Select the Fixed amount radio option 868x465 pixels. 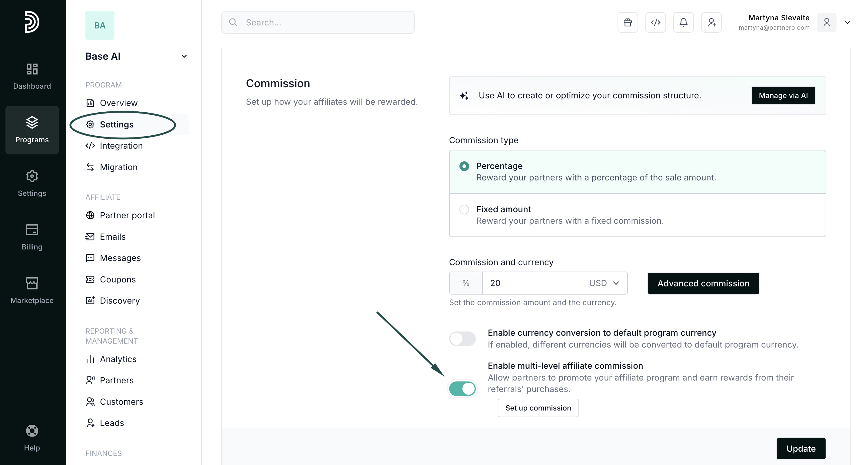coord(464,209)
